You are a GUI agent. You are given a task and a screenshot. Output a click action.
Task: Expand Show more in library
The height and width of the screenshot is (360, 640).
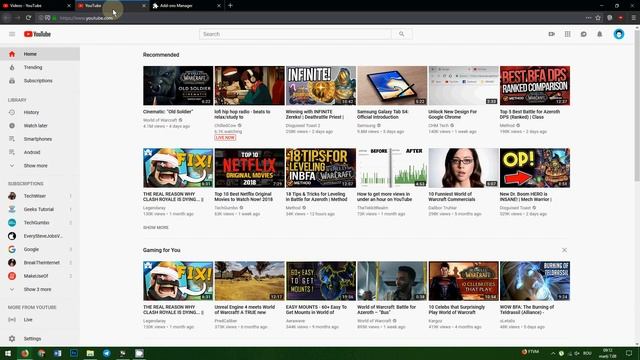click(40, 166)
